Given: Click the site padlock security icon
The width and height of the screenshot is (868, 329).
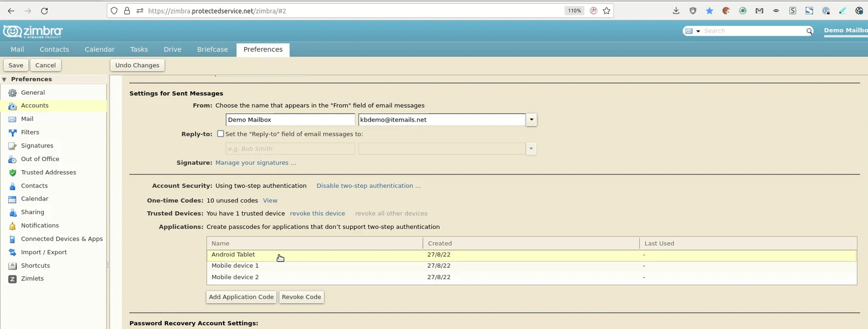Looking at the screenshot, I should 127,10.
